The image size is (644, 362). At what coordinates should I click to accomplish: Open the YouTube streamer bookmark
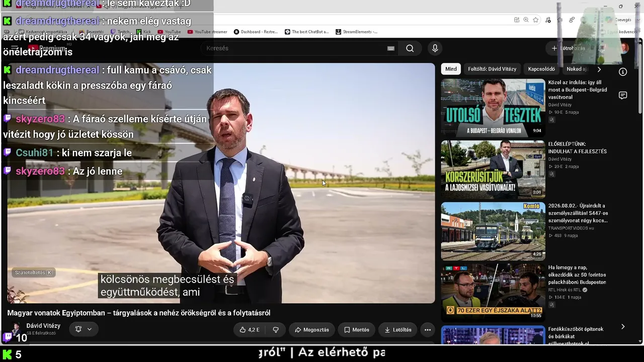point(207,32)
